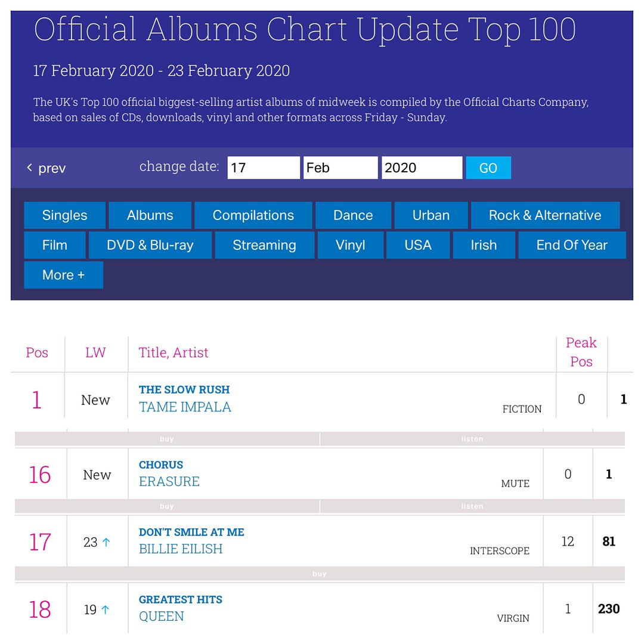Click buy under Don't Smile At Me
This screenshot has height=644, width=644.
click(x=320, y=574)
